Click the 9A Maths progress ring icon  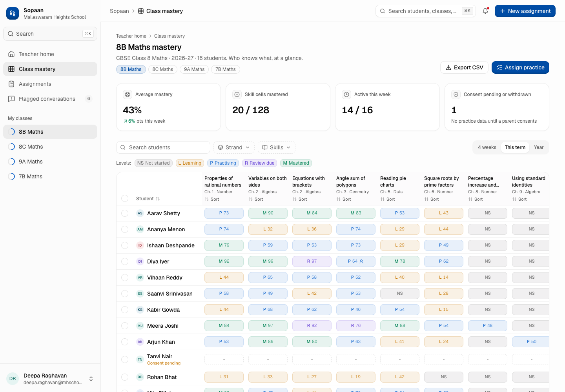11,162
